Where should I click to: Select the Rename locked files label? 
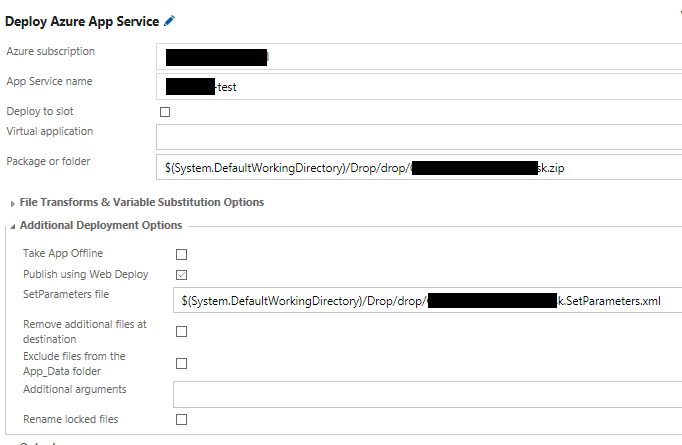pos(70,419)
